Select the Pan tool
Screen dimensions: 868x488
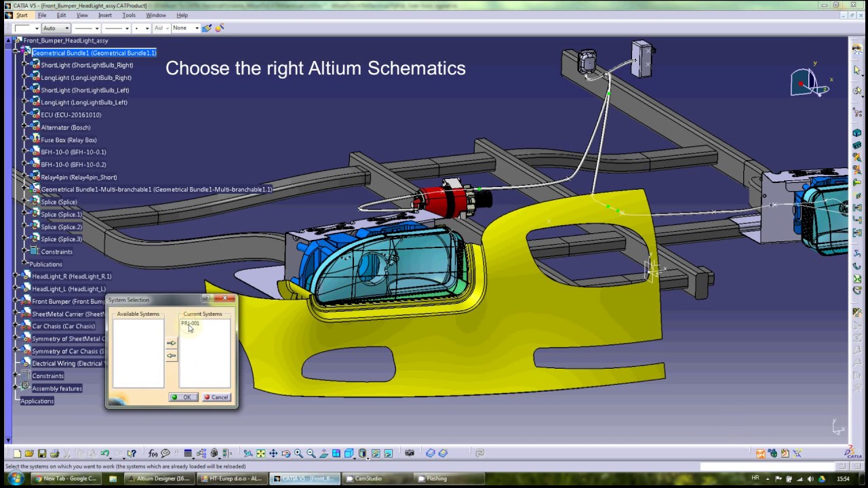pyautogui.click(x=273, y=453)
